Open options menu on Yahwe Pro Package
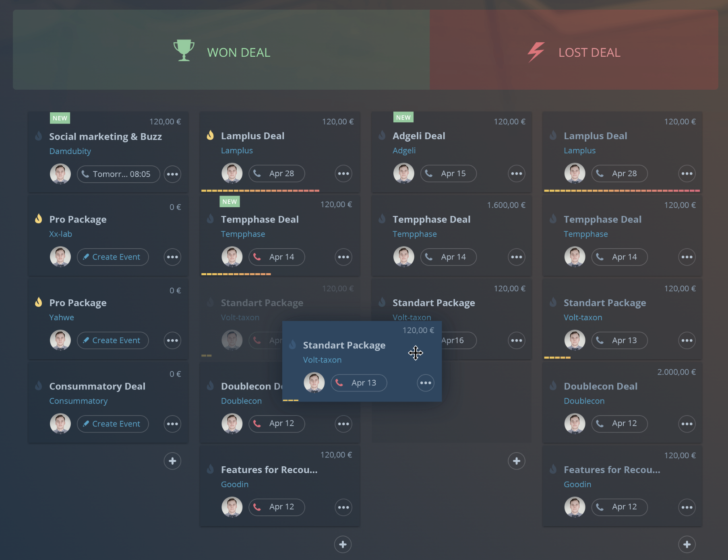This screenshot has height=560, width=728. click(x=172, y=340)
